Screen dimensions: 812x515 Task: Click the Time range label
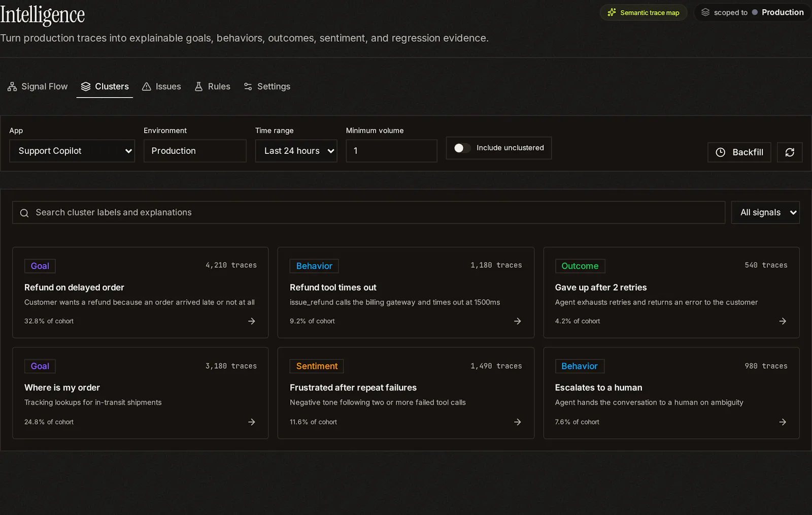(275, 131)
